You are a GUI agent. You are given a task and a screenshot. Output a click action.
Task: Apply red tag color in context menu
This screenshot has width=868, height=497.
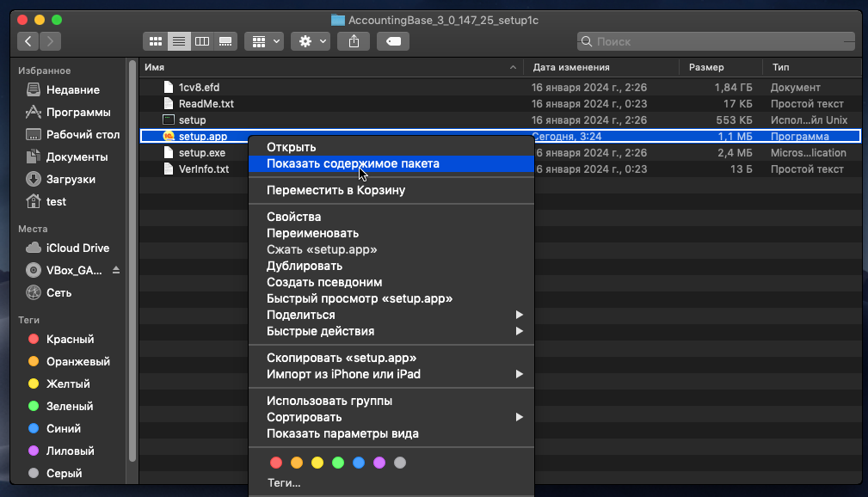pyautogui.click(x=276, y=463)
